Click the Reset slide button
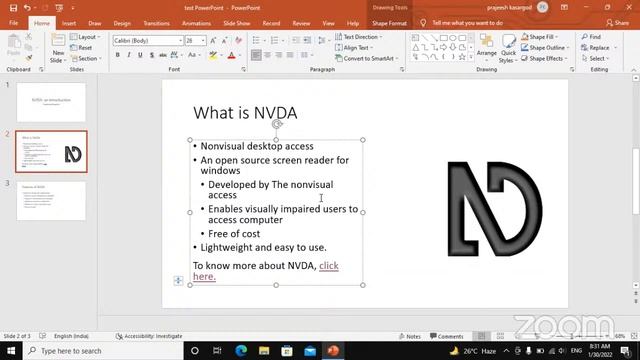Screen dimensions: 640x360 [x=81, y=48]
